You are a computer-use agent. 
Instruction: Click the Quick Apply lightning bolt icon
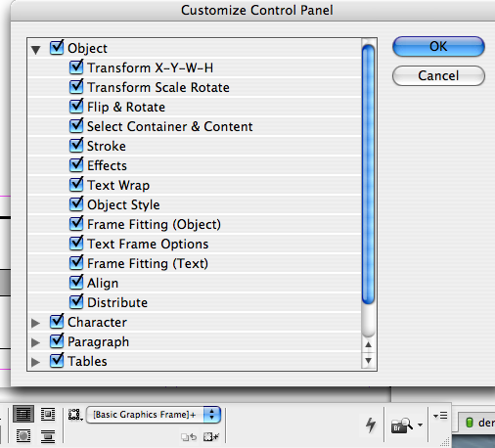(x=371, y=425)
